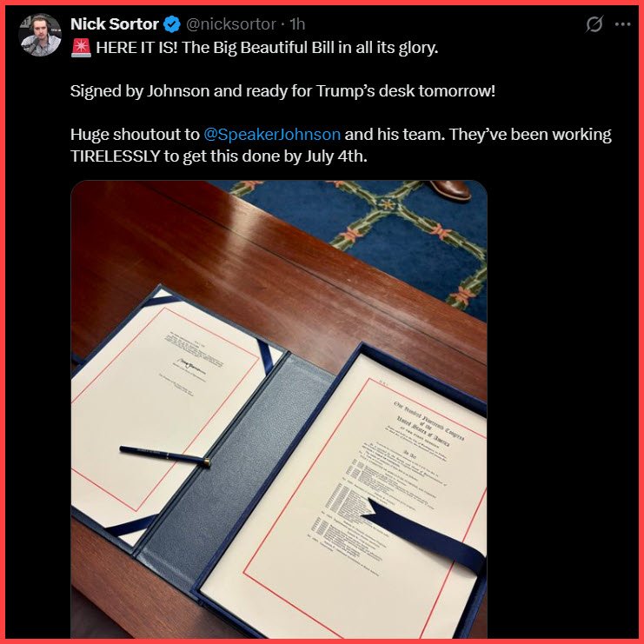Screen dimensions: 644x644
Task: Open the Grok explain icon
Action: tap(594, 24)
